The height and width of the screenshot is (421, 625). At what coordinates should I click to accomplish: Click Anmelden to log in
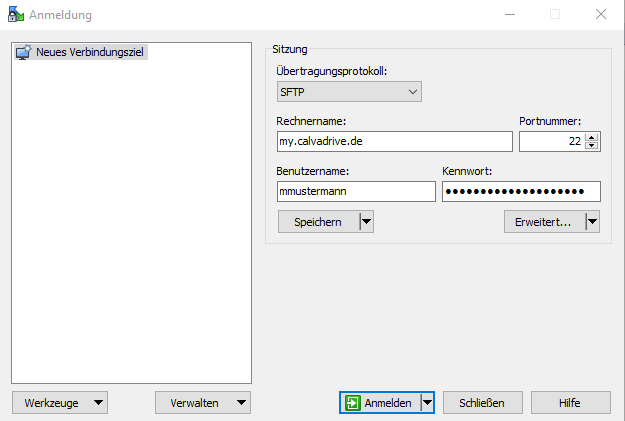tap(380, 403)
